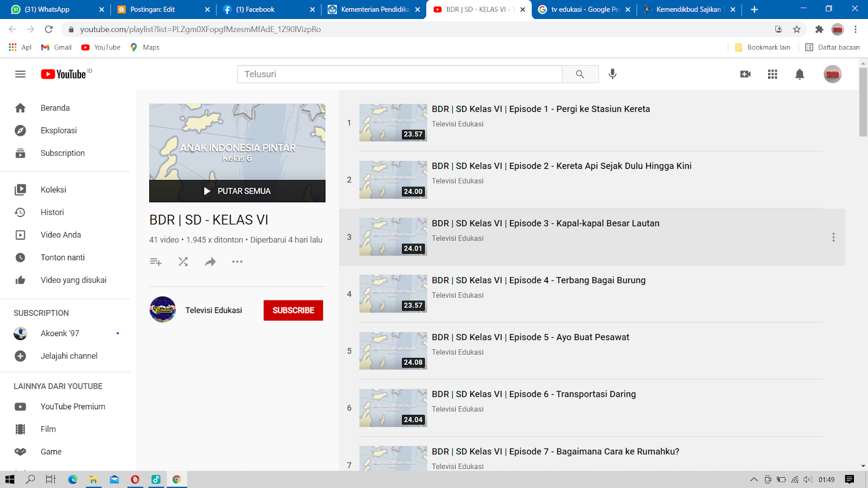This screenshot has width=868, height=488.
Task: Show hidden system tray icons chevron
Action: point(754,479)
